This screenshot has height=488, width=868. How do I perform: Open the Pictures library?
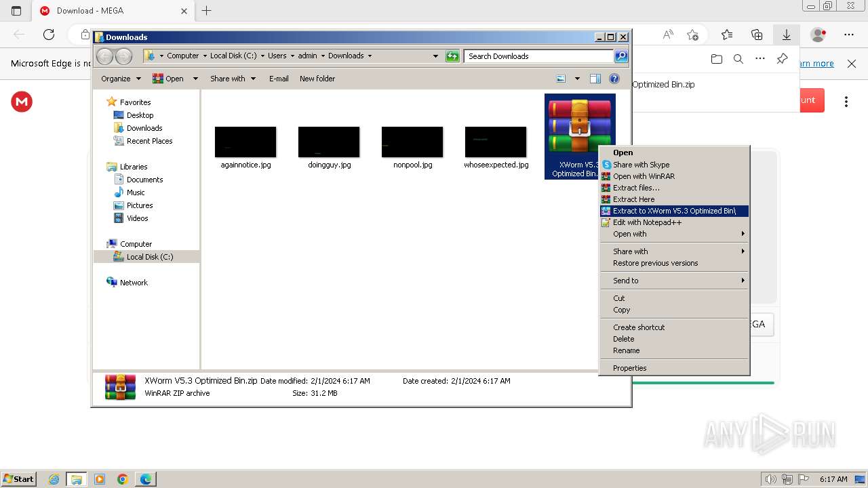[140, 205]
